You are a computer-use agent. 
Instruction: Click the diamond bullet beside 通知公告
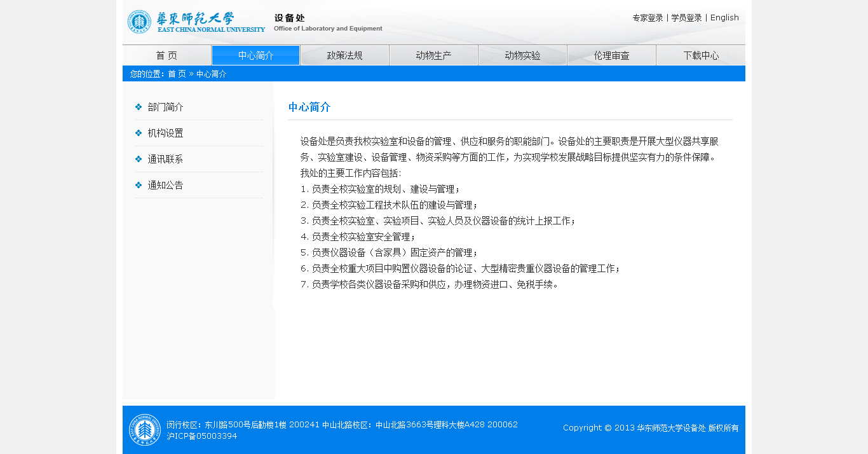(139, 185)
